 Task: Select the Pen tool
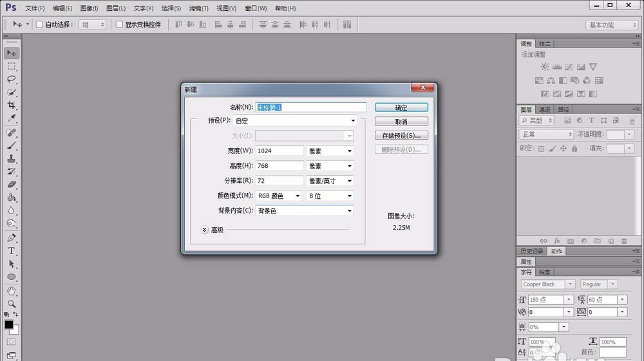[x=12, y=238]
